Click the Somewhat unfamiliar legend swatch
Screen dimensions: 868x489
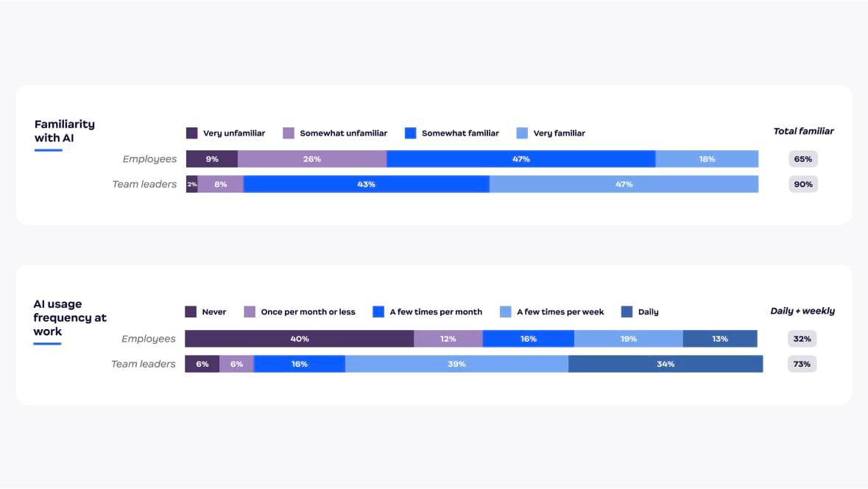(289, 133)
